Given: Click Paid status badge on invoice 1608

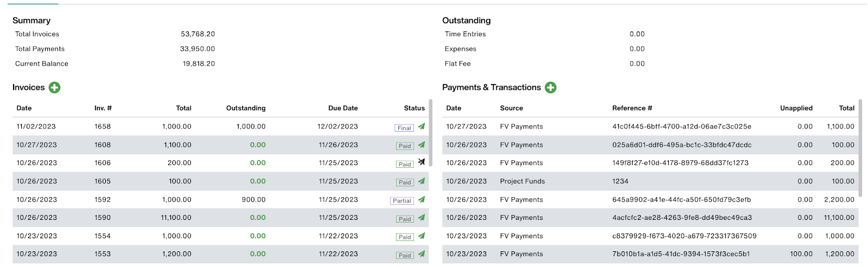Looking at the screenshot, I should (x=405, y=146).
